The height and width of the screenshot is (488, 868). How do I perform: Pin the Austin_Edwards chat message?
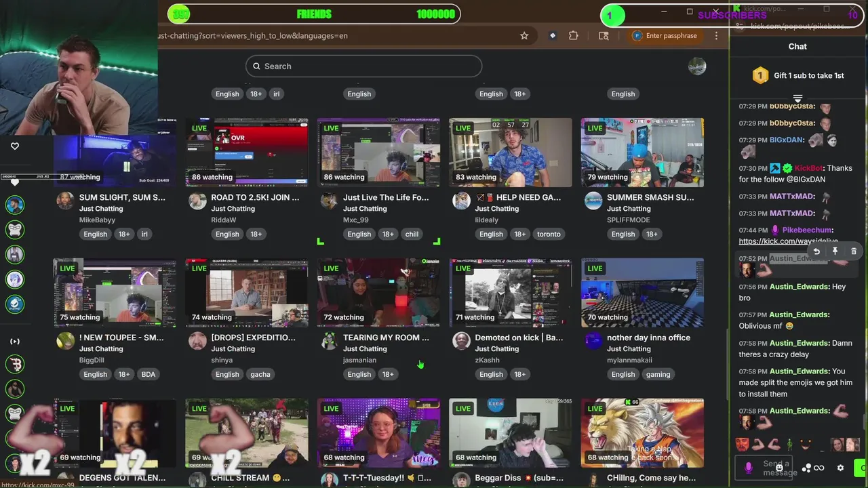[x=835, y=251]
